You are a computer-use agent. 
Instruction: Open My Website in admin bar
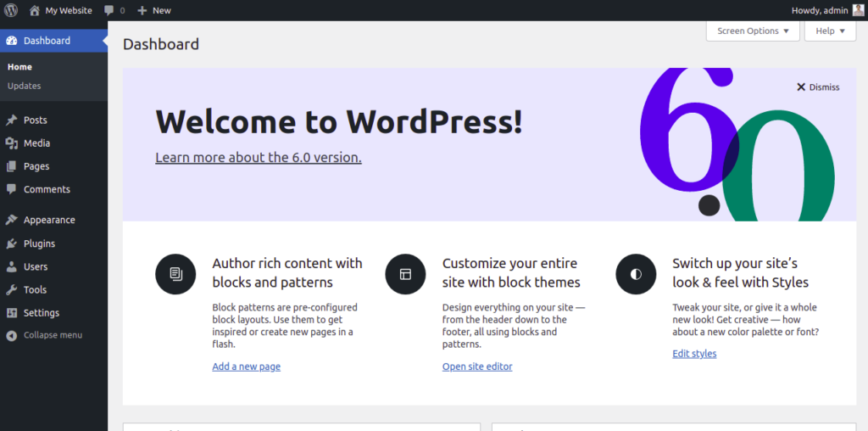point(61,10)
